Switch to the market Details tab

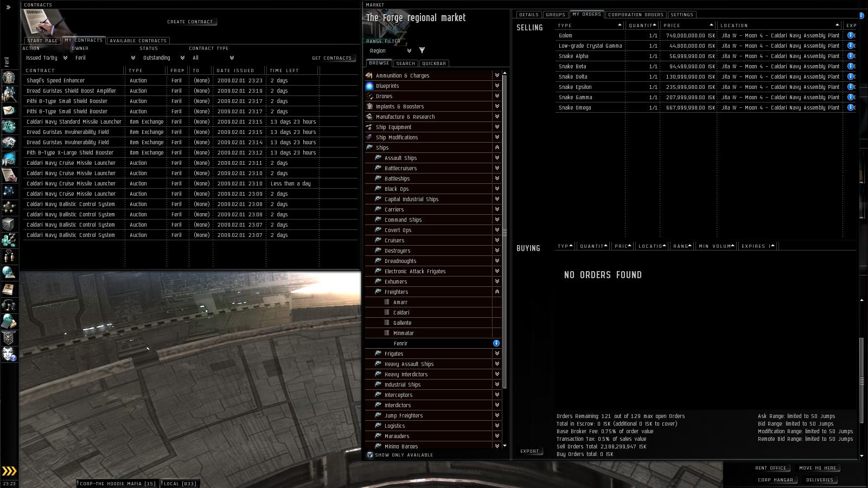(529, 15)
